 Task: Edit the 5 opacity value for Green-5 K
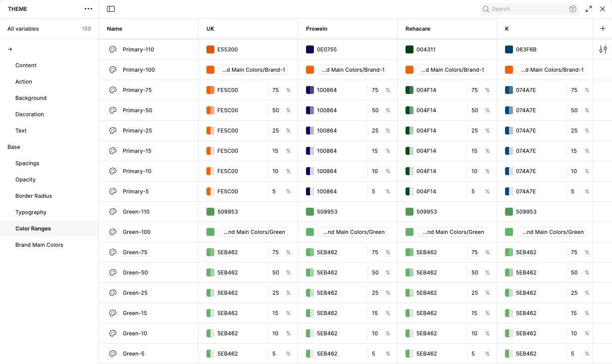click(573, 354)
